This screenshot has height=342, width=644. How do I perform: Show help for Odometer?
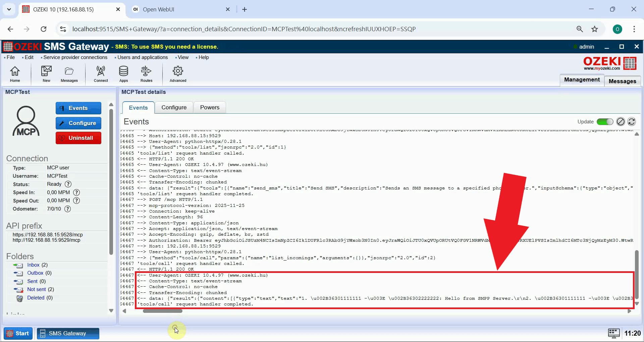[68, 209]
